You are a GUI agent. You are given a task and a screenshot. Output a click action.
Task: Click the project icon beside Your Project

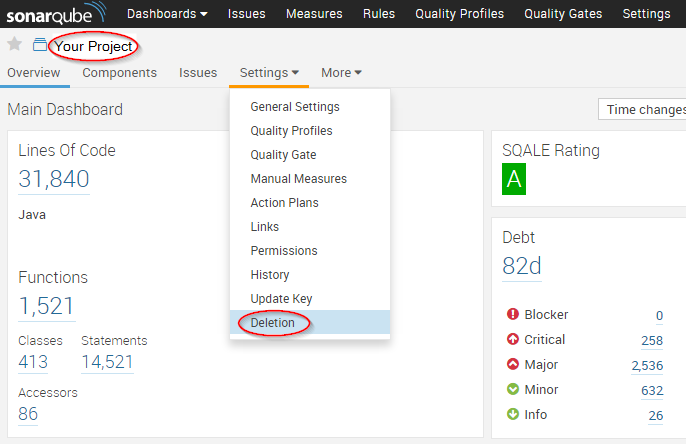pyautogui.click(x=40, y=45)
